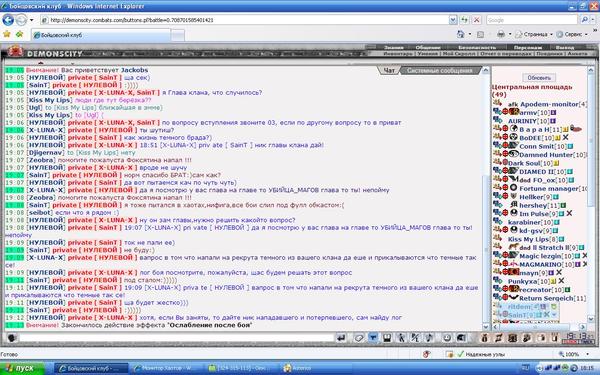This screenshot has height=375, width=600.
Task: Click the IE stop loading icon
Action: [476, 20]
